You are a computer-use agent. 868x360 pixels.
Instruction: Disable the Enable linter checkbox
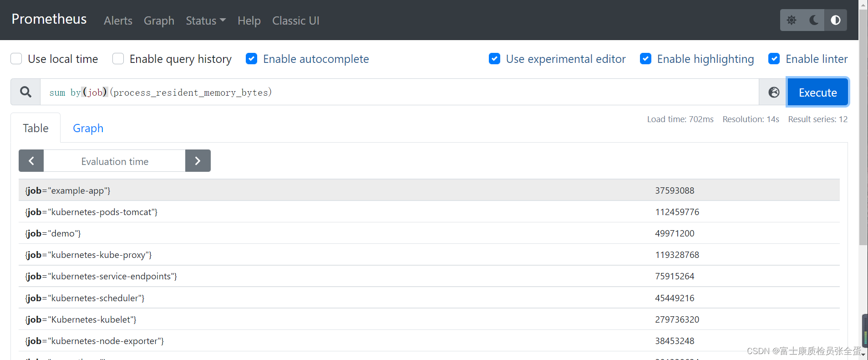[x=774, y=59]
